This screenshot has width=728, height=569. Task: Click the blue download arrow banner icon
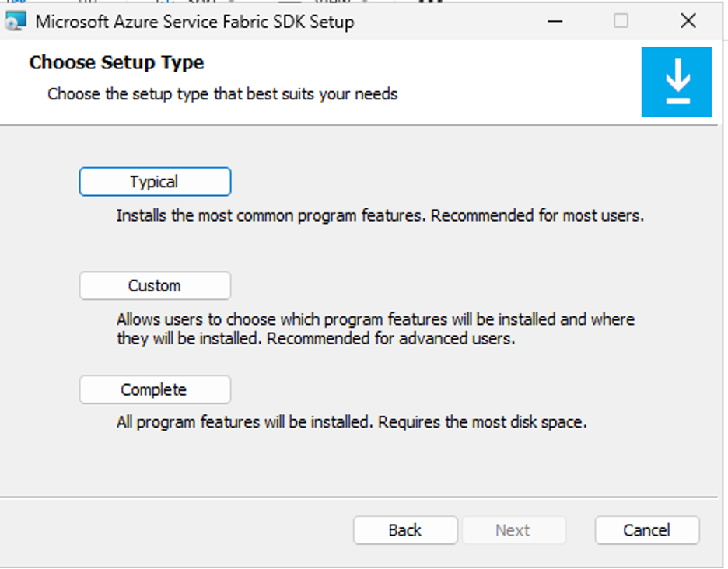click(677, 82)
